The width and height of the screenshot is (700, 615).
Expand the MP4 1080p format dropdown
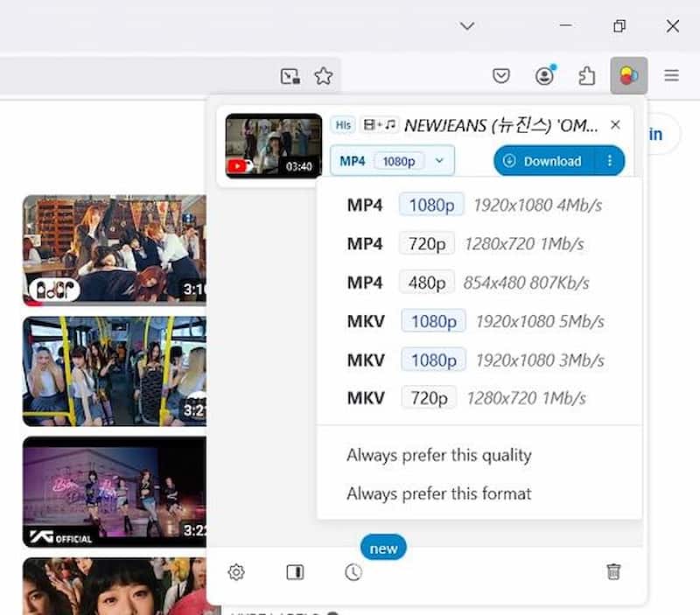tap(392, 161)
